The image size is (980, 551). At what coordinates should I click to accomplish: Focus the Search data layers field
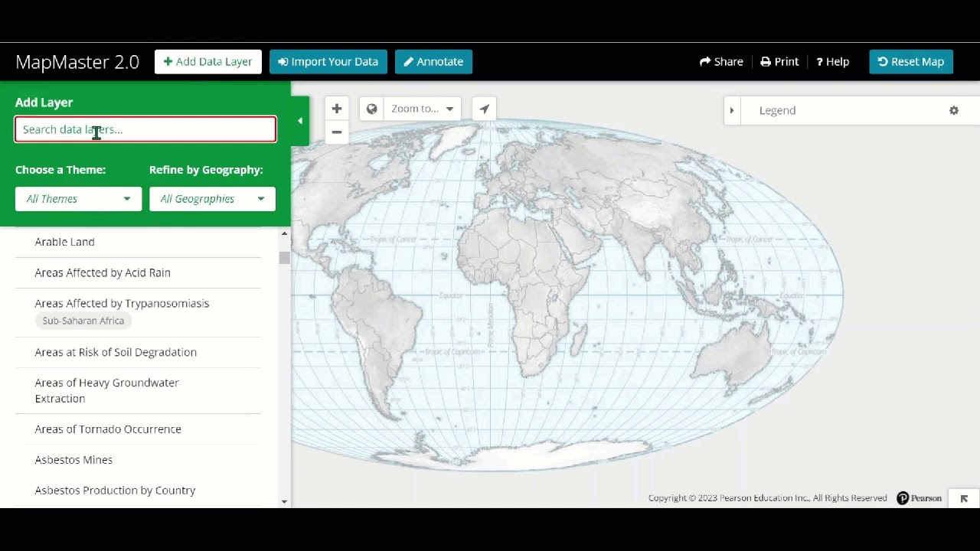(145, 129)
